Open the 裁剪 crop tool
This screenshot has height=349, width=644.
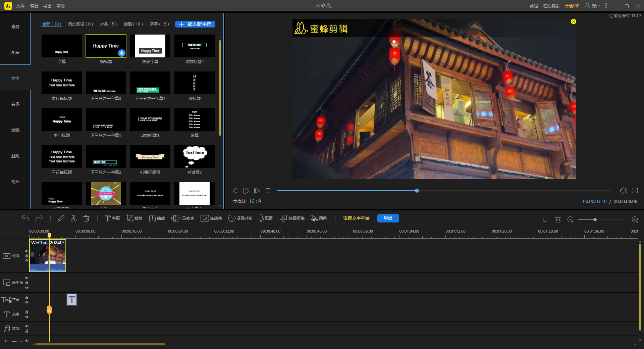(134, 218)
